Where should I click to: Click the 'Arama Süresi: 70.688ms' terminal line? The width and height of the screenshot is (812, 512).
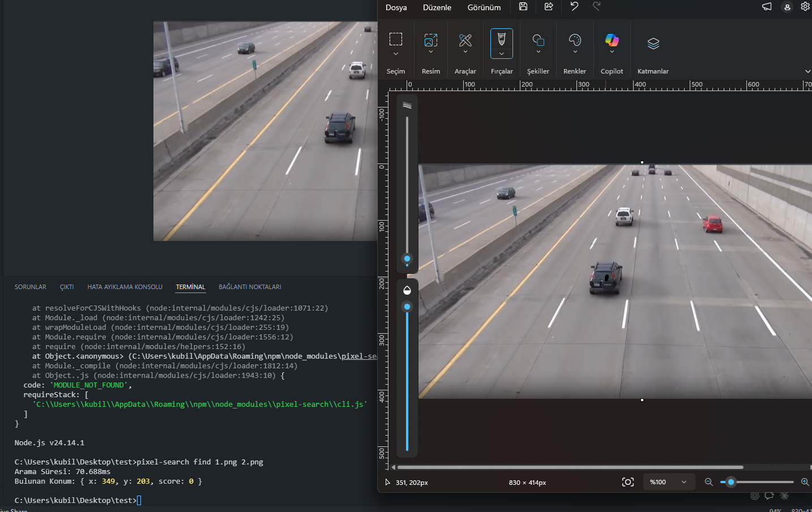(x=62, y=471)
